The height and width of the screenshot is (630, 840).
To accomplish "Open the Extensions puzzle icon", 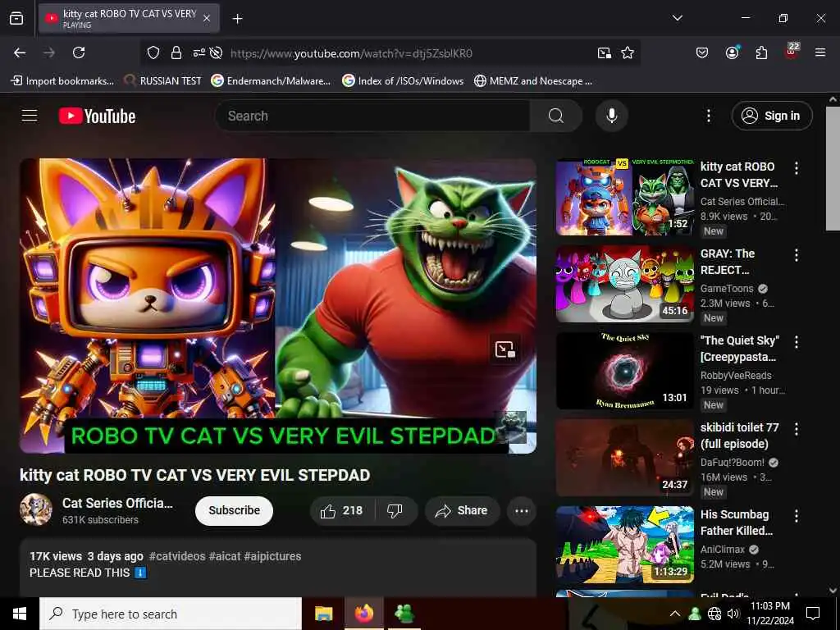I will pyautogui.click(x=761, y=52).
